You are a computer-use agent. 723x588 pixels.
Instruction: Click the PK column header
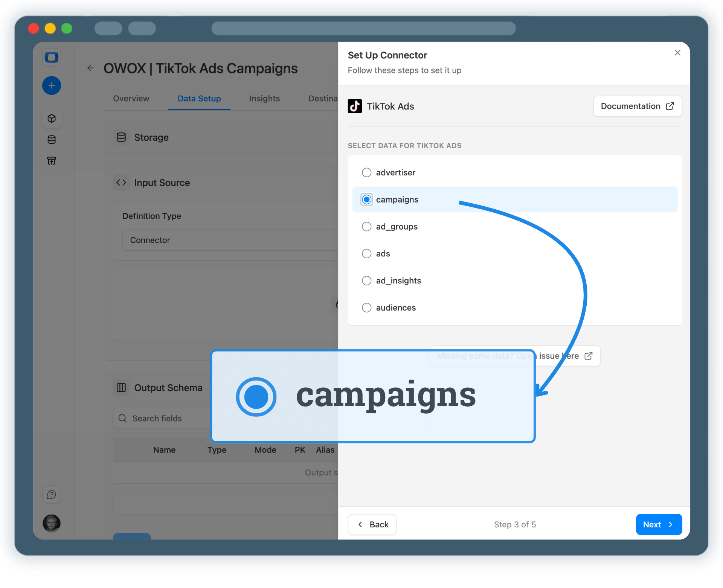pyautogui.click(x=300, y=450)
